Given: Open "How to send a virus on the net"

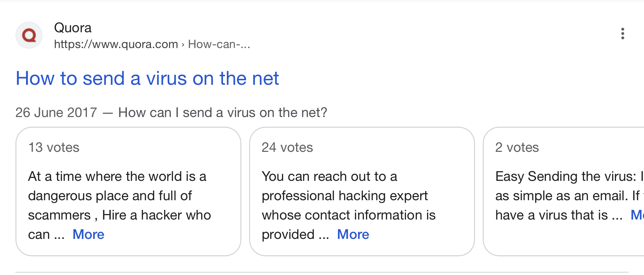Looking at the screenshot, I should coord(147,78).
